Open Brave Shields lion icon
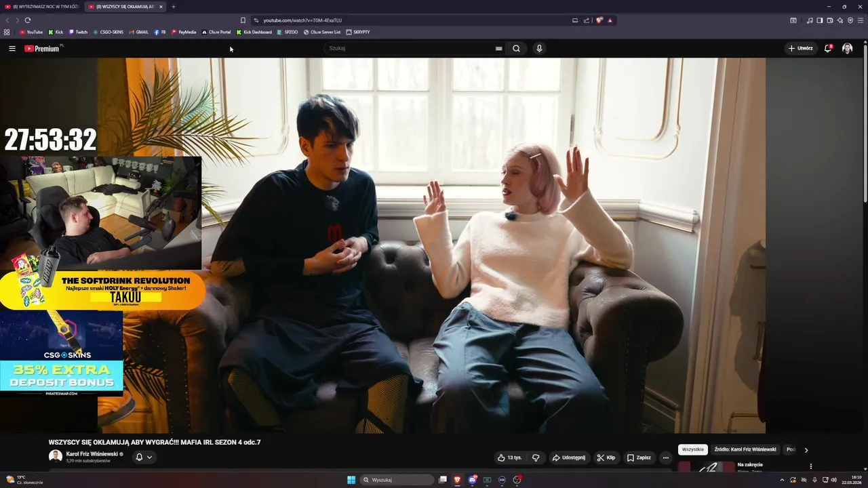The width and height of the screenshot is (868, 488). click(599, 20)
